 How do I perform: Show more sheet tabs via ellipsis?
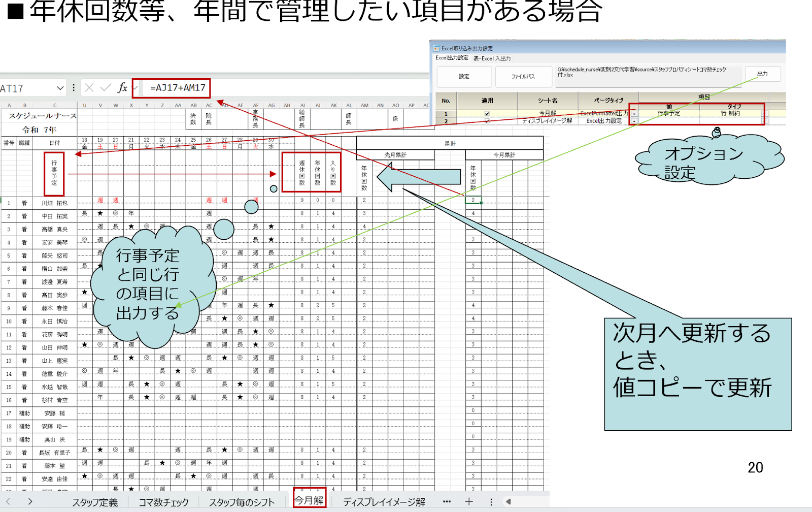447,501
